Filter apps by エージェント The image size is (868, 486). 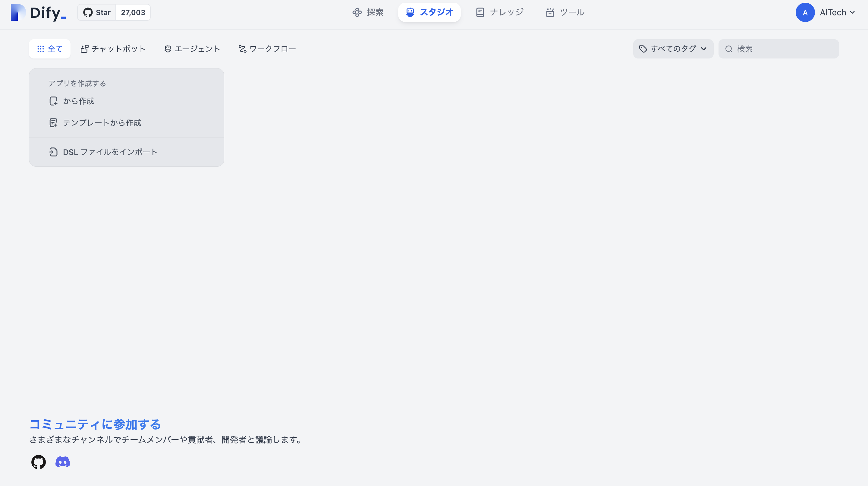192,49
